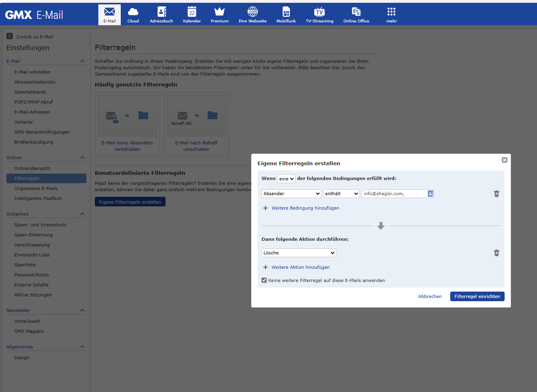Click Filterregel einrichten button
537x392 pixels.
coord(477,296)
